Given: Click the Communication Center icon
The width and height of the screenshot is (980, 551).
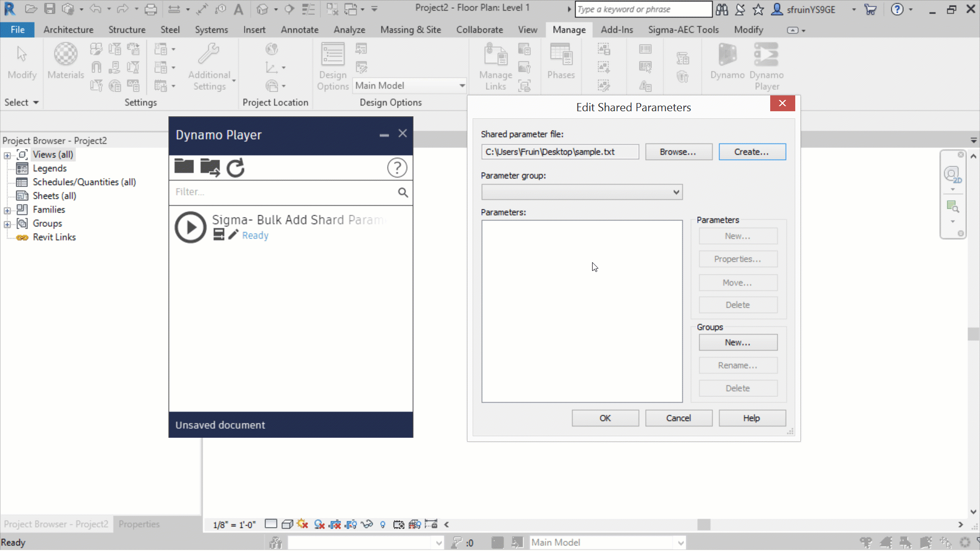Looking at the screenshot, I should point(740,9).
